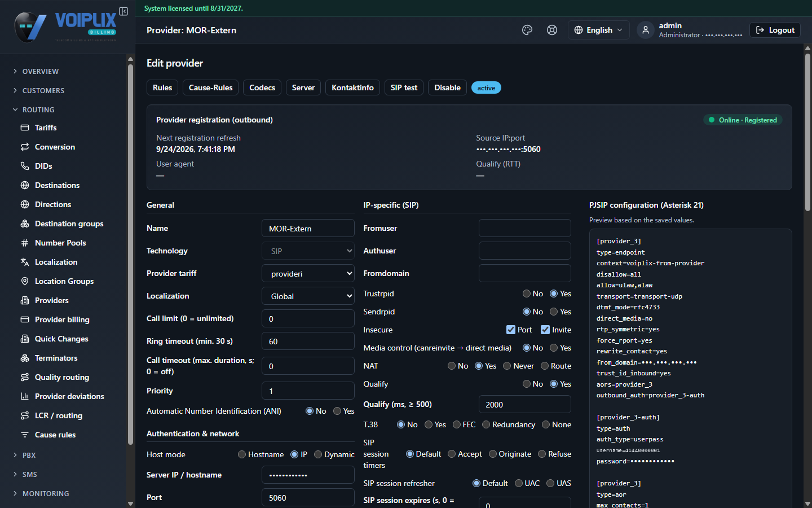Viewport: 812px width, 508px height.
Task: Collapse the sidebar with the panel icon
Action: [x=123, y=11]
